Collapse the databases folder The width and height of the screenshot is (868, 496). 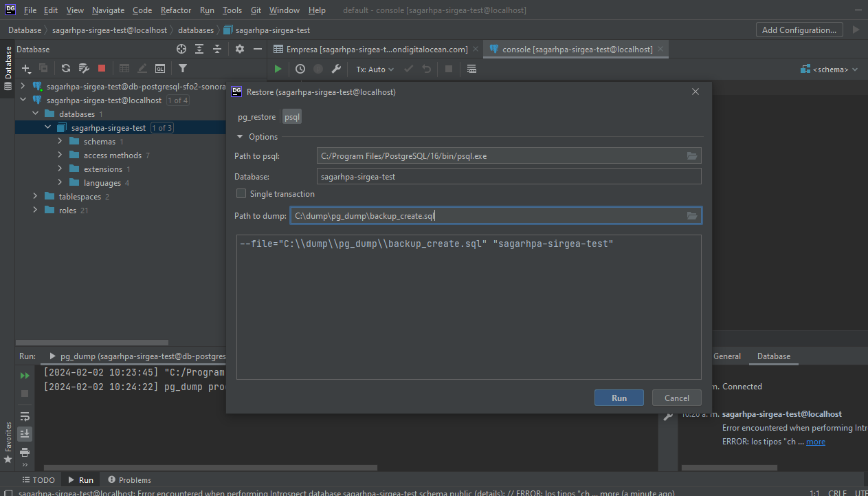tap(35, 114)
